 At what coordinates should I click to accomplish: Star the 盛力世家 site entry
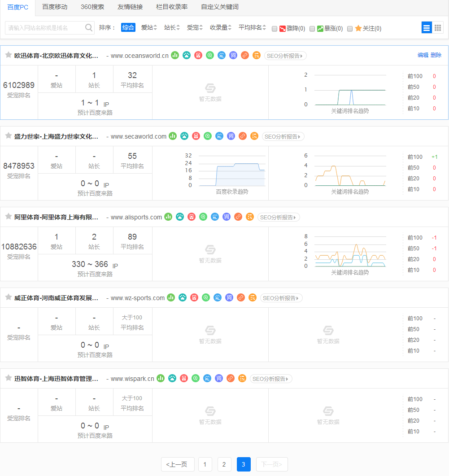9,135
